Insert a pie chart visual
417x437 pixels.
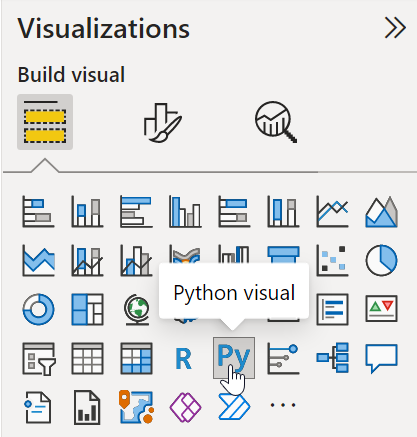point(381,260)
